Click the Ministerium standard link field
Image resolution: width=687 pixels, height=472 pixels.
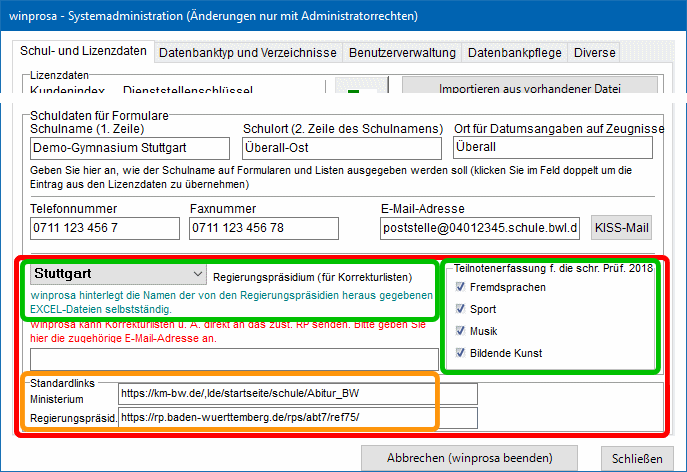276,394
